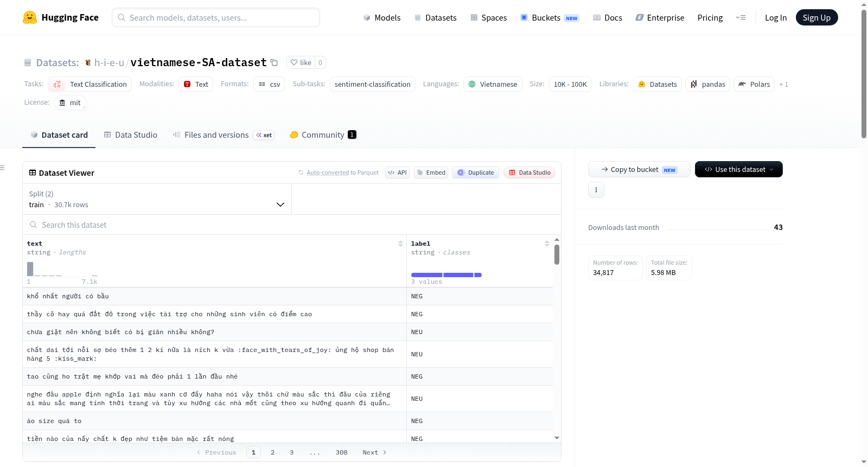
Task: Select the Vietnamese language tag
Action: pyautogui.click(x=493, y=84)
